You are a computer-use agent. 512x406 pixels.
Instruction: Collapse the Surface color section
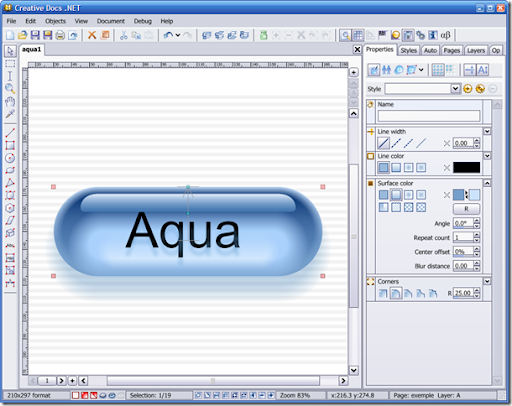(x=487, y=183)
